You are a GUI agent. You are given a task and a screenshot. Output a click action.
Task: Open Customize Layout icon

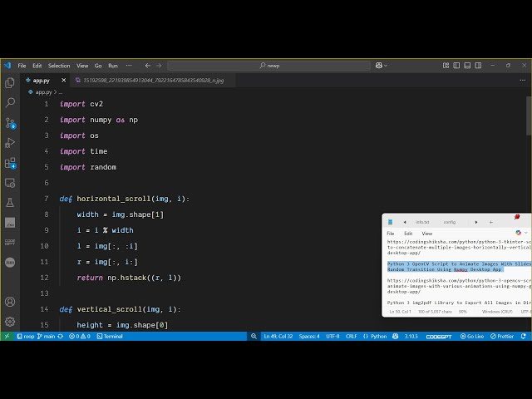coord(446,66)
